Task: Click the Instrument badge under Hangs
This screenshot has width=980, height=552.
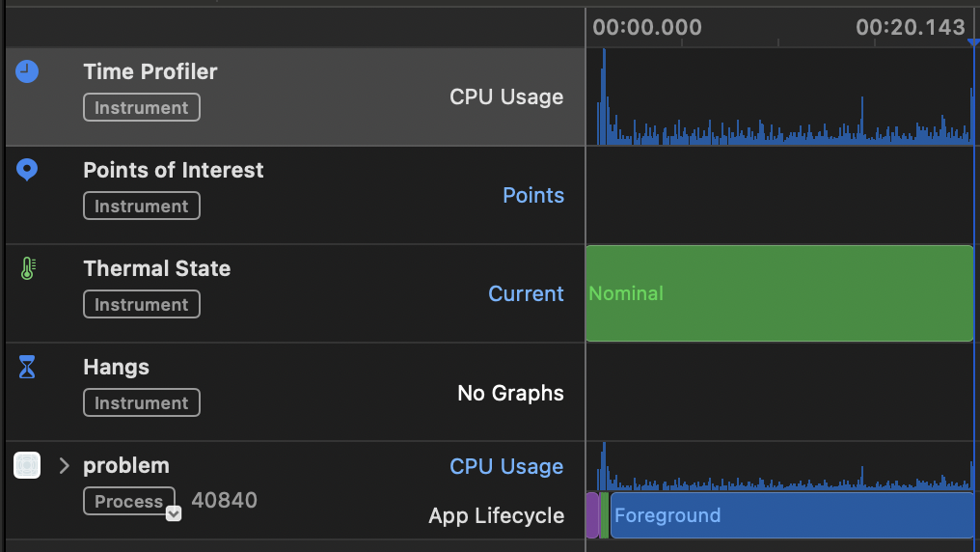Action: click(142, 402)
